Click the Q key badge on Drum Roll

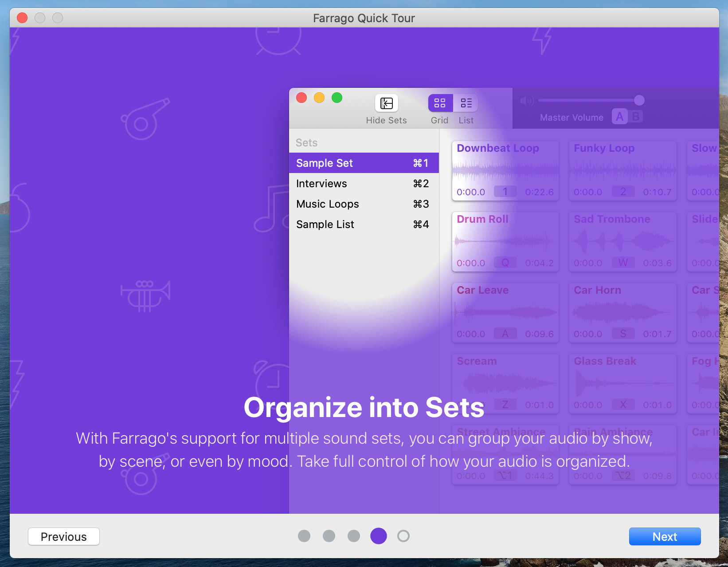pos(505,263)
